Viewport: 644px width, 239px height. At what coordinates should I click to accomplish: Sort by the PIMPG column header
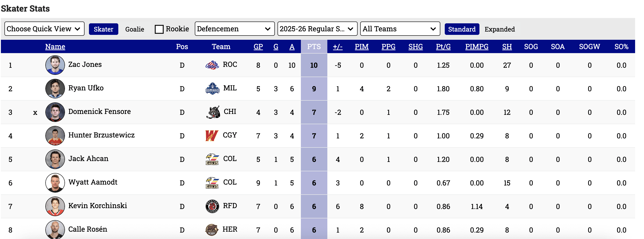[477, 46]
